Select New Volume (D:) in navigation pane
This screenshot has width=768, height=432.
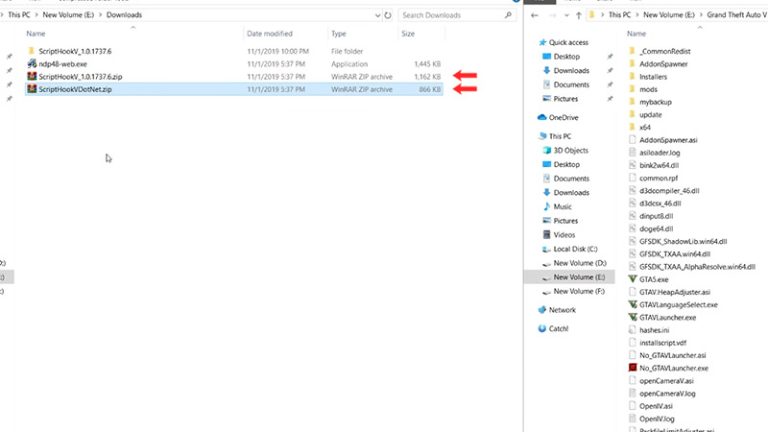coord(578,263)
